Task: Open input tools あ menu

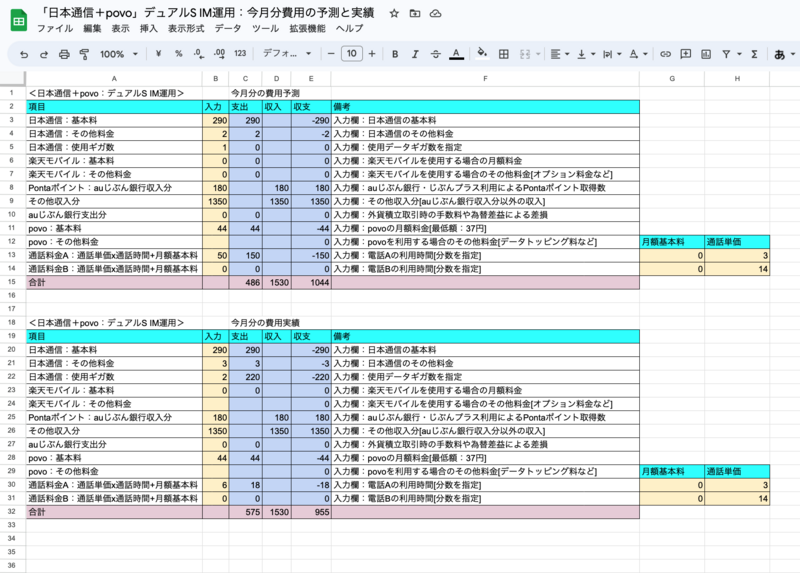Action: 785,54
